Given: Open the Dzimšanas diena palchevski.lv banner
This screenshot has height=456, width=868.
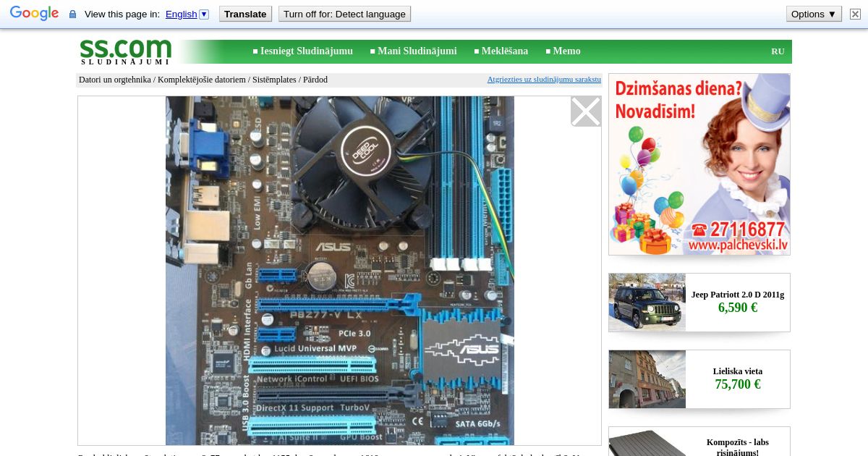Looking at the screenshot, I should click(699, 164).
